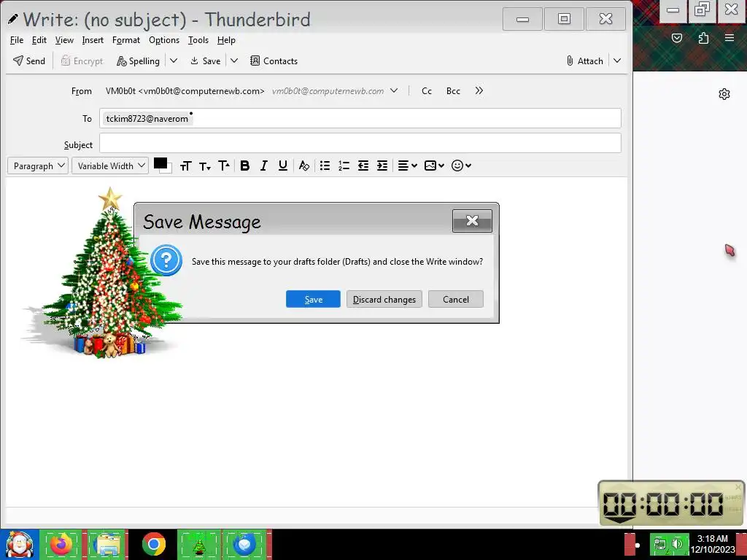Expand the Save options dropdown arrow
The image size is (747, 560).
[x=234, y=61]
